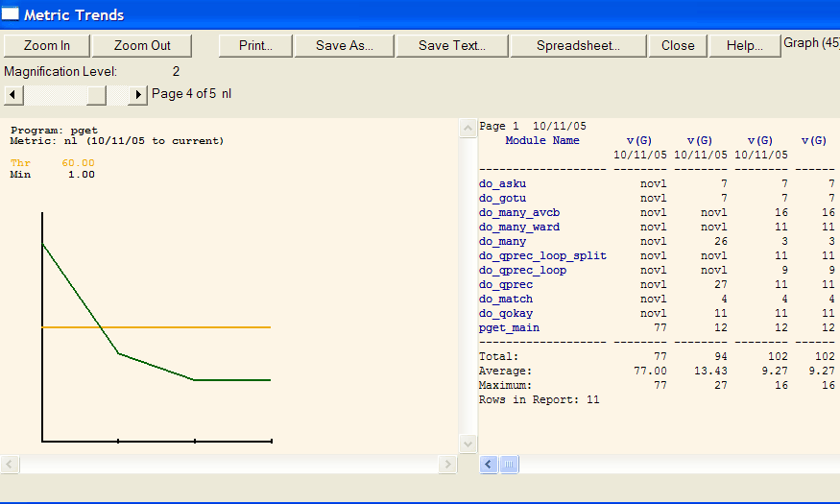
Task: Click Page 1 10/11/05 report header
Action: 533,126
